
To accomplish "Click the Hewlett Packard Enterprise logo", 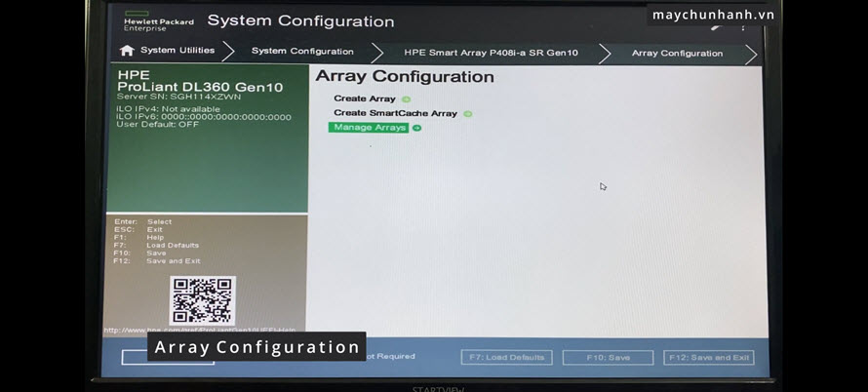I will click(158, 21).
